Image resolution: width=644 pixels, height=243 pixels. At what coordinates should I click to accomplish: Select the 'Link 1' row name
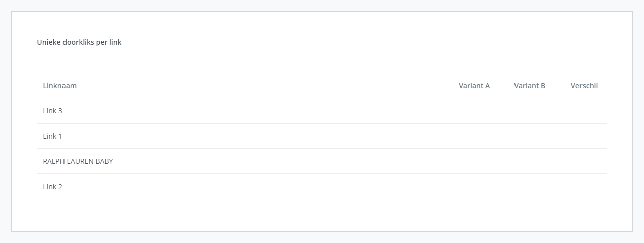tap(53, 136)
